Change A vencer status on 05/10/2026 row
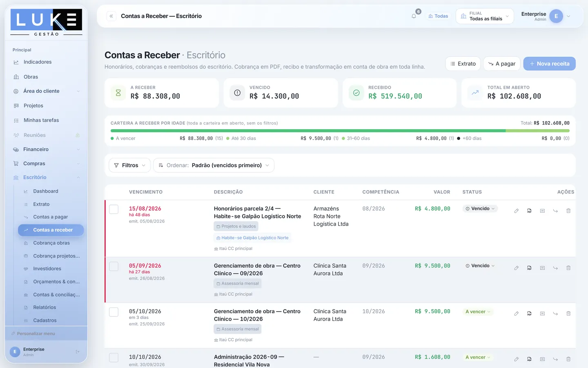The width and height of the screenshot is (588, 368). point(478,312)
